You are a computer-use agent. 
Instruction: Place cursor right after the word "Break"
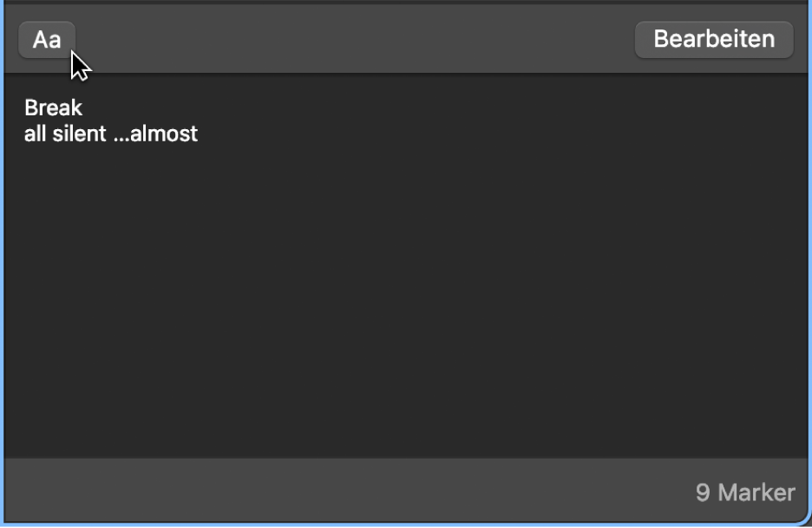(x=84, y=108)
